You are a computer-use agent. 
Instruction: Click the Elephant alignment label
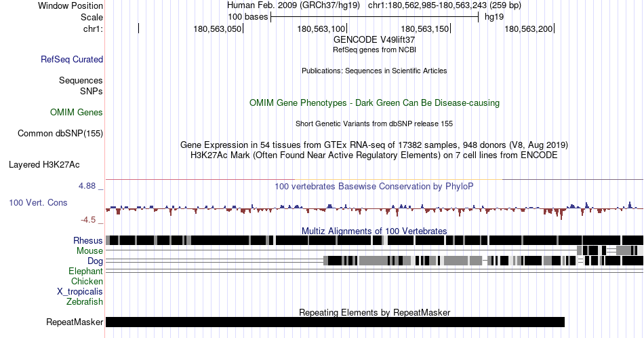(86, 271)
